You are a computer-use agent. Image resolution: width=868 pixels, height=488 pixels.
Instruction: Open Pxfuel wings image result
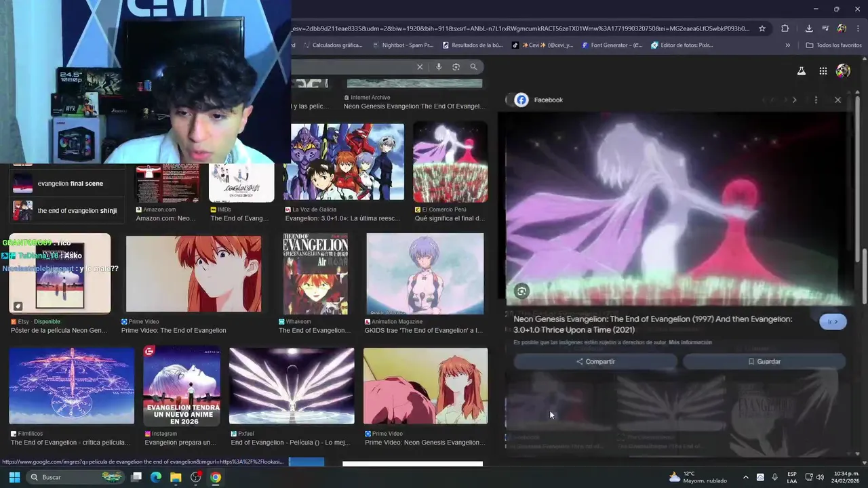(x=292, y=386)
